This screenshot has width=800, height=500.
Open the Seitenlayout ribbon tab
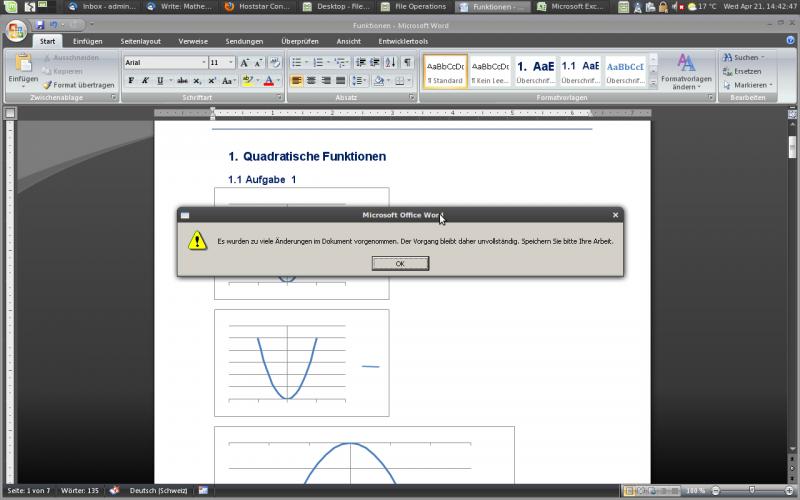point(140,41)
